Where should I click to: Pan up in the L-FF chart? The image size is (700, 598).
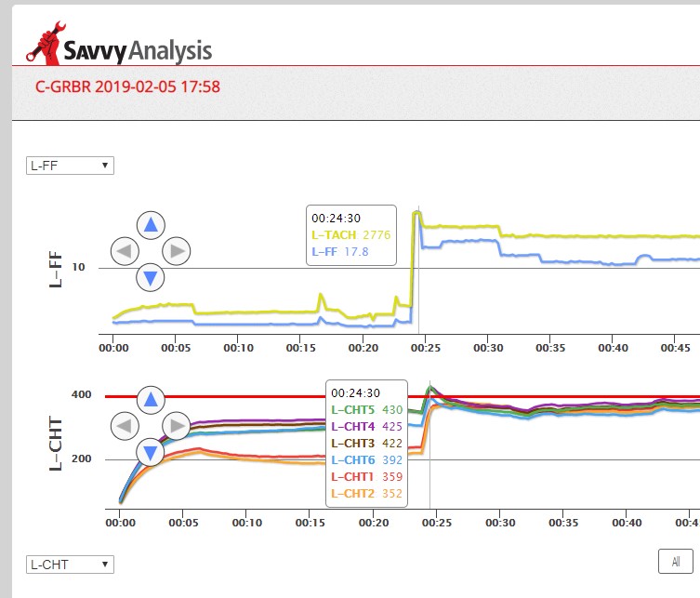[x=151, y=225]
